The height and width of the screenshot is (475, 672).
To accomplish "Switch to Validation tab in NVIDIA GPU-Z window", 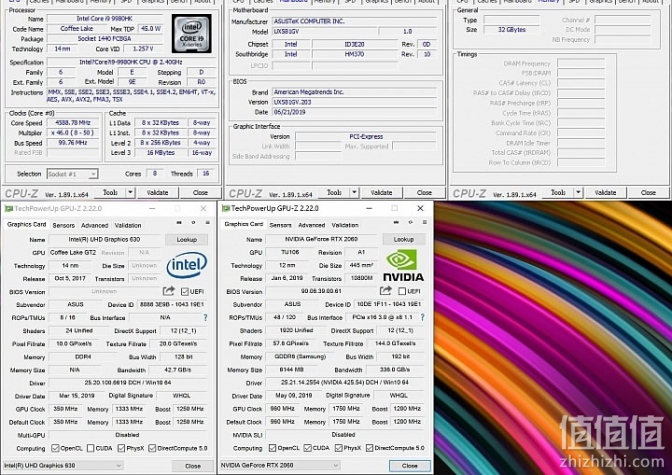I will point(345,225).
